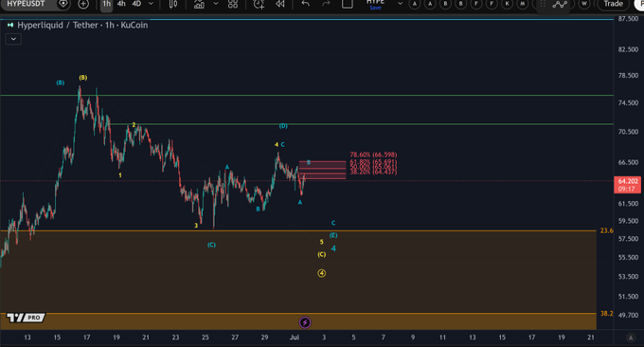Viewport: 644px width, 347px height.
Task: Switch to the 1h timeframe
Action: click(106, 4)
